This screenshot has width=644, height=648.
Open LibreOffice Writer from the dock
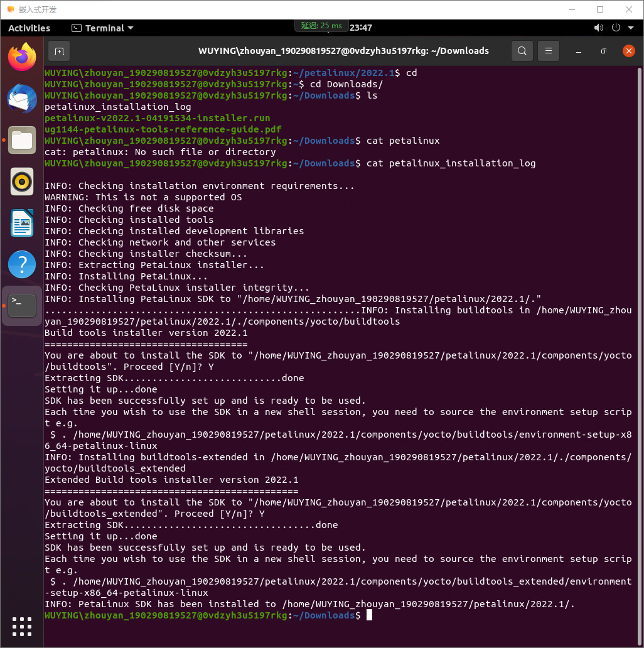pos(22,223)
